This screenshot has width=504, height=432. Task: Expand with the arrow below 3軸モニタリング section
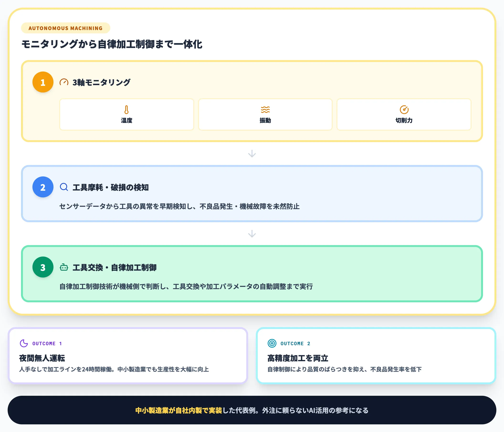point(252,154)
